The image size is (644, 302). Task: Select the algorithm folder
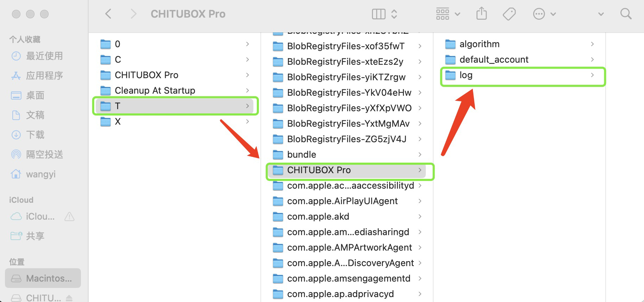(x=520, y=44)
